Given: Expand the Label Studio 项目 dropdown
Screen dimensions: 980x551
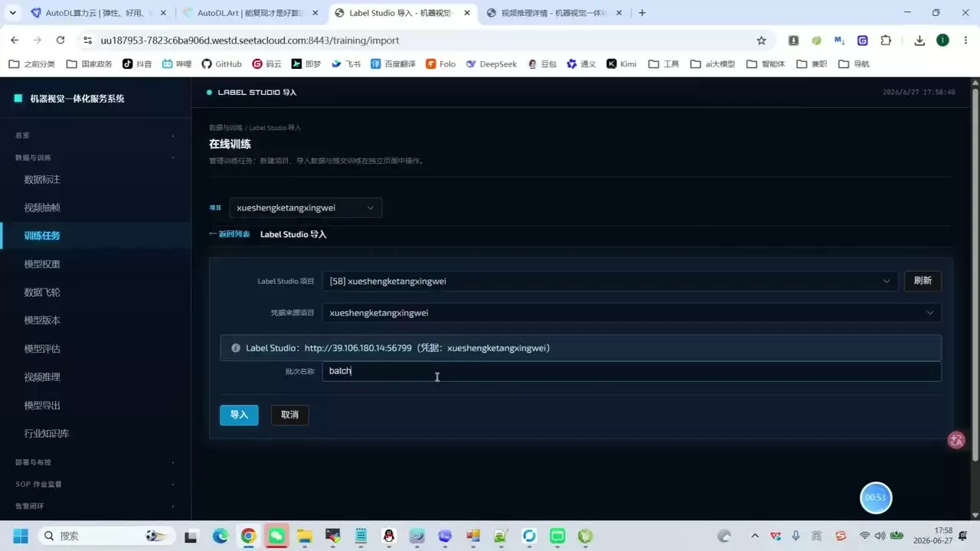Looking at the screenshot, I should pos(610,281).
